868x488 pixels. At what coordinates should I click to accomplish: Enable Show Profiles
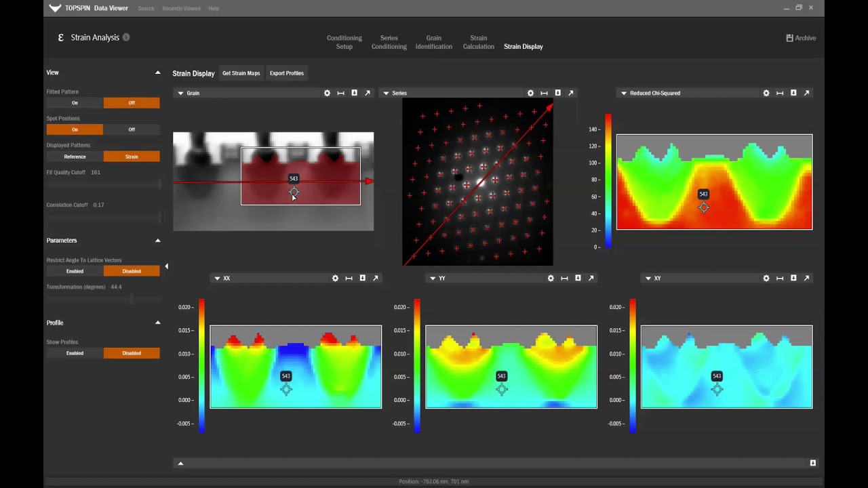[75, 353]
